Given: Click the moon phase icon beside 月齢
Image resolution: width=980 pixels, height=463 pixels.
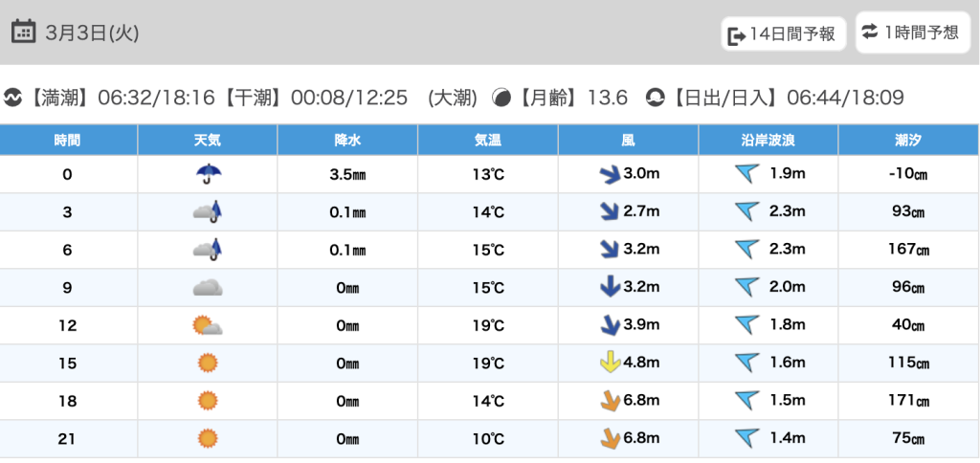Looking at the screenshot, I should tap(501, 98).
